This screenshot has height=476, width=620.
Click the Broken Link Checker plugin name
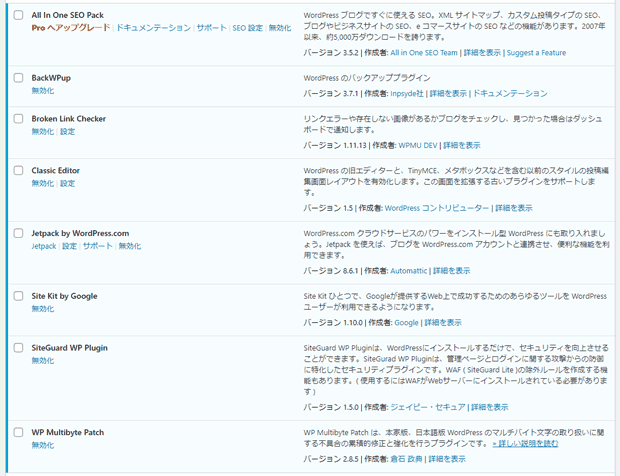(69, 119)
